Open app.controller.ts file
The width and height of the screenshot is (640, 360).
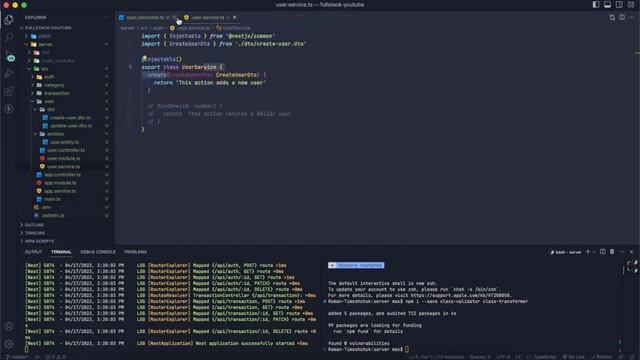click(x=62, y=175)
